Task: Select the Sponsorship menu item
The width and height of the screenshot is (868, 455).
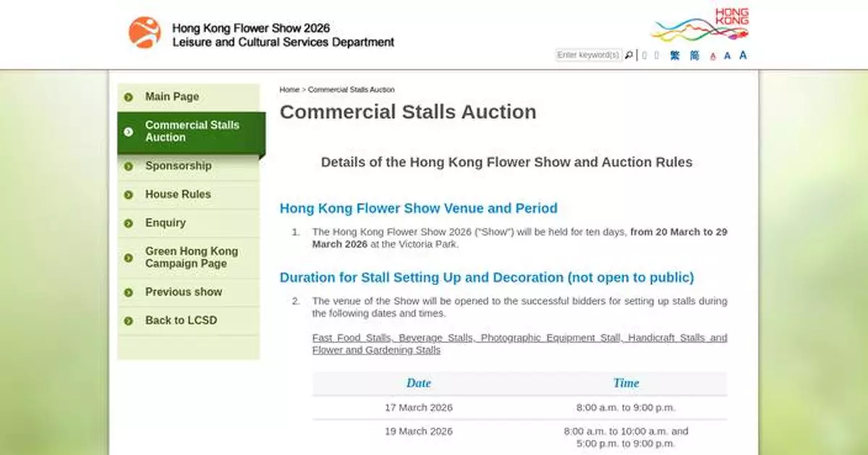Action: click(x=177, y=166)
